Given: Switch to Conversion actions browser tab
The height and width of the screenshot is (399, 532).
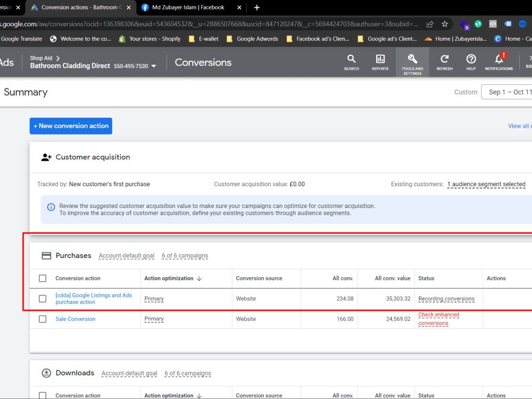Looking at the screenshot, I should pos(81,7).
